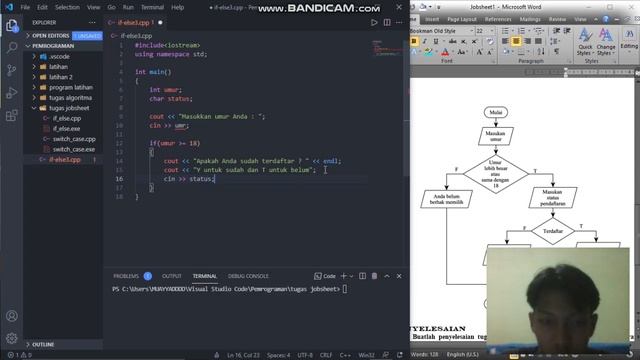640x360 pixels.
Task: Switch to the Problems panel tab
Action: (126, 276)
